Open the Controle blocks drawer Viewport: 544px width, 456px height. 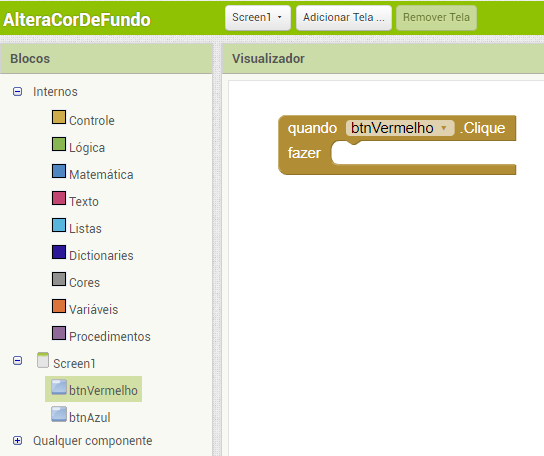click(x=92, y=120)
